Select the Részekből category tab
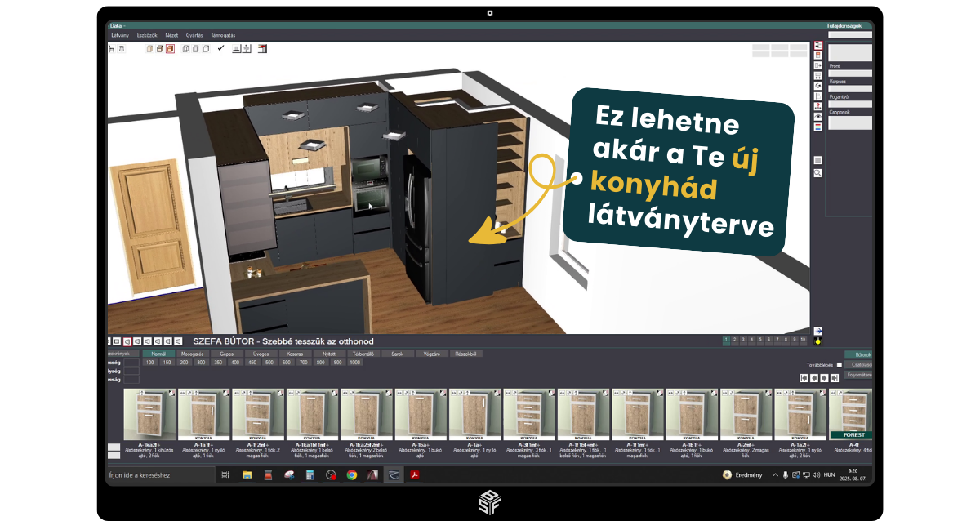 point(466,354)
